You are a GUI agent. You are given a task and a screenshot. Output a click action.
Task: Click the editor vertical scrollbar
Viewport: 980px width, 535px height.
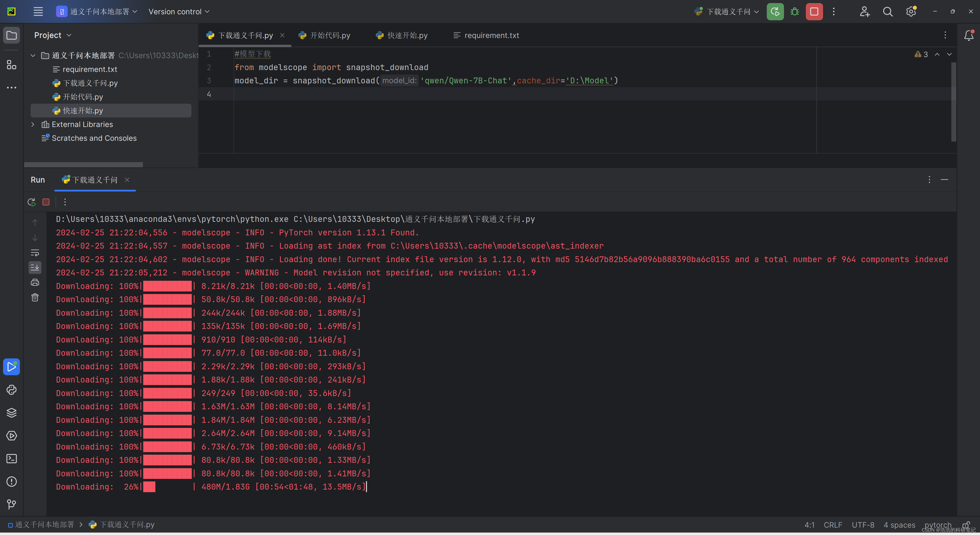click(953, 102)
